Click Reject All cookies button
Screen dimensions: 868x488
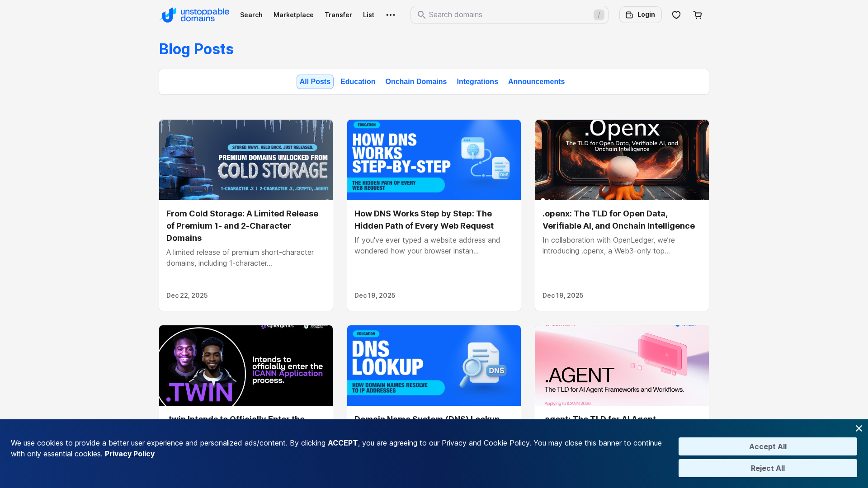pyautogui.click(x=767, y=468)
